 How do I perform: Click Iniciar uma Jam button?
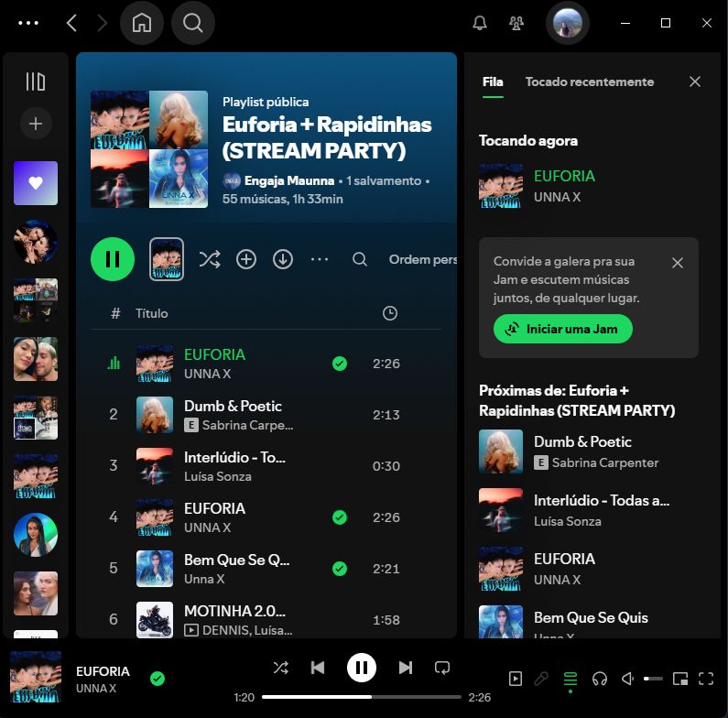pos(562,329)
